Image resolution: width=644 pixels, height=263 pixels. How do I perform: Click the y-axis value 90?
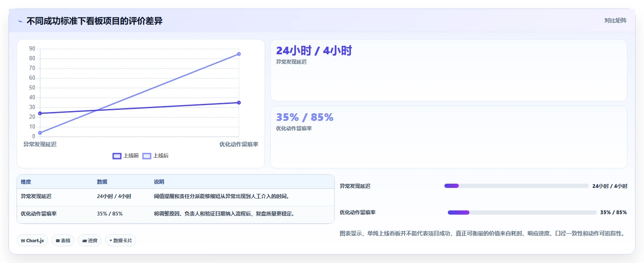pos(32,49)
